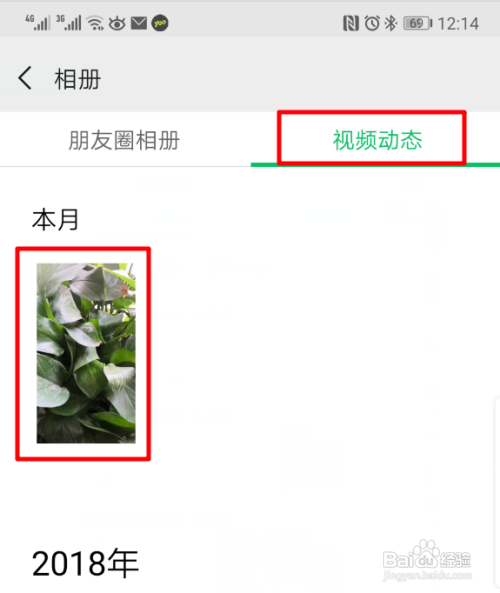Click the Baidu 经验 watermark logo
Screen dimensions: 500x593
427,555
